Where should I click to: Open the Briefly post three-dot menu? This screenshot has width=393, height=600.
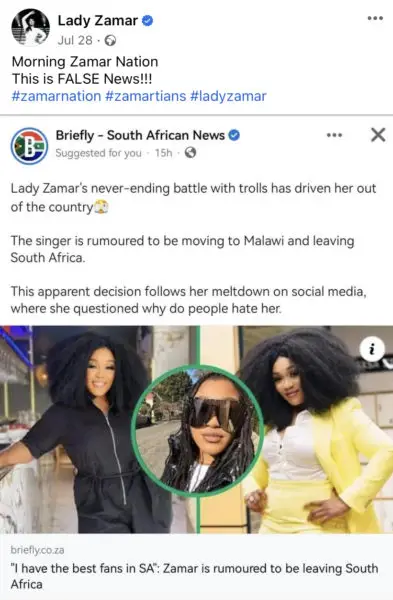(334, 135)
